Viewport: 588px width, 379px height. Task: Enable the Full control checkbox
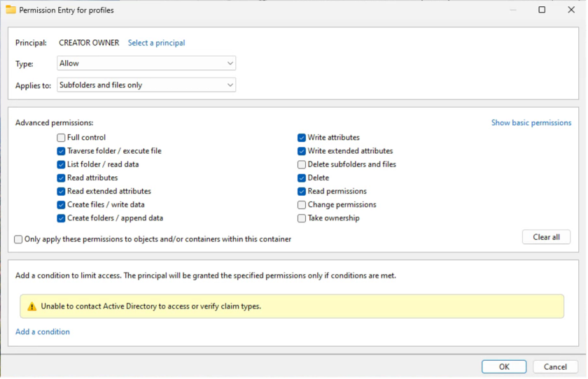(x=62, y=138)
